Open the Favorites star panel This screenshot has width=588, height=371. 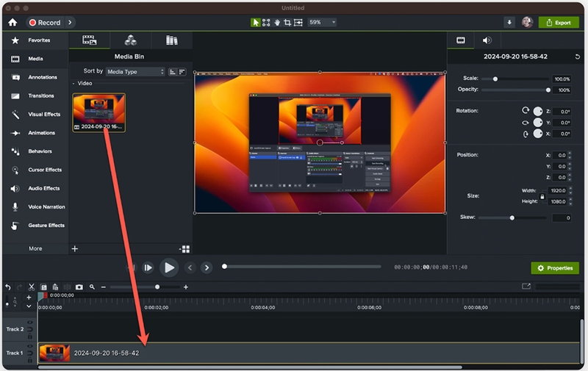tap(15, 40)
